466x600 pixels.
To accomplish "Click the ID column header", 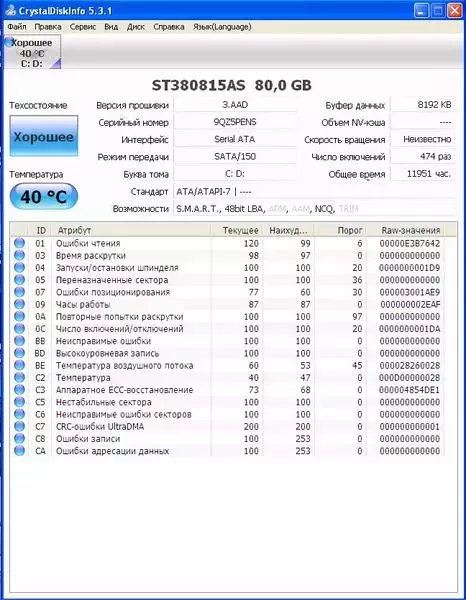I will pyautogui.click(x=40, y=230).
